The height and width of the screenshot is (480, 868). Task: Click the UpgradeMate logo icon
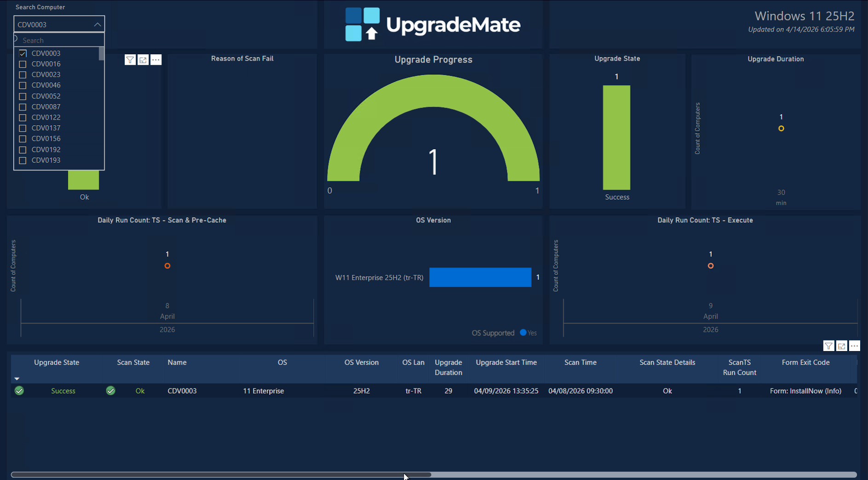(362, 24)
